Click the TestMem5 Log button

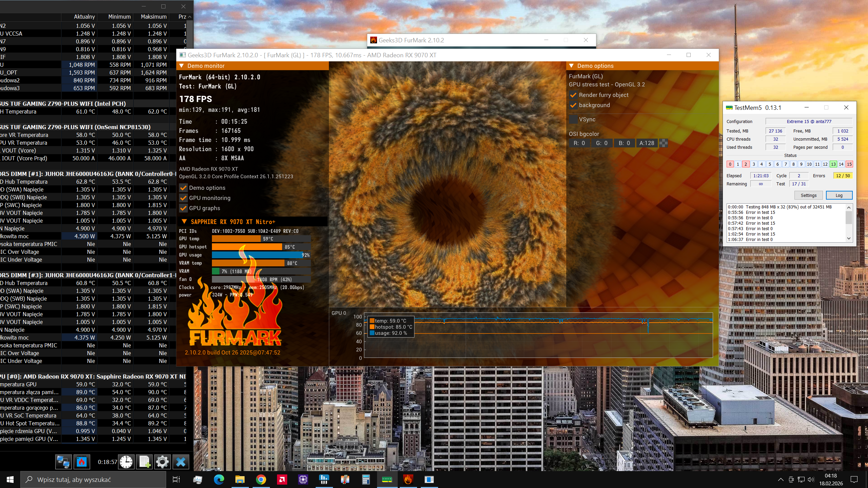[x=839, y=195]
